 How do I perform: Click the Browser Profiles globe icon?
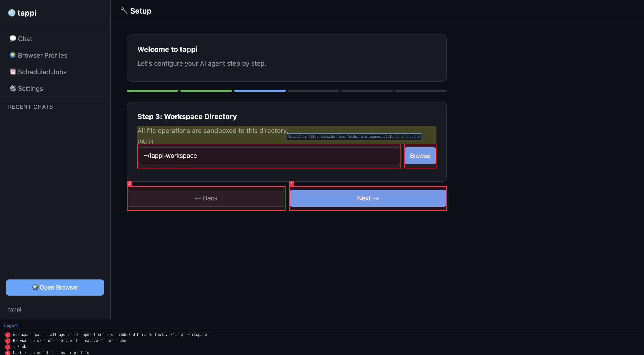tap(13, 55)
